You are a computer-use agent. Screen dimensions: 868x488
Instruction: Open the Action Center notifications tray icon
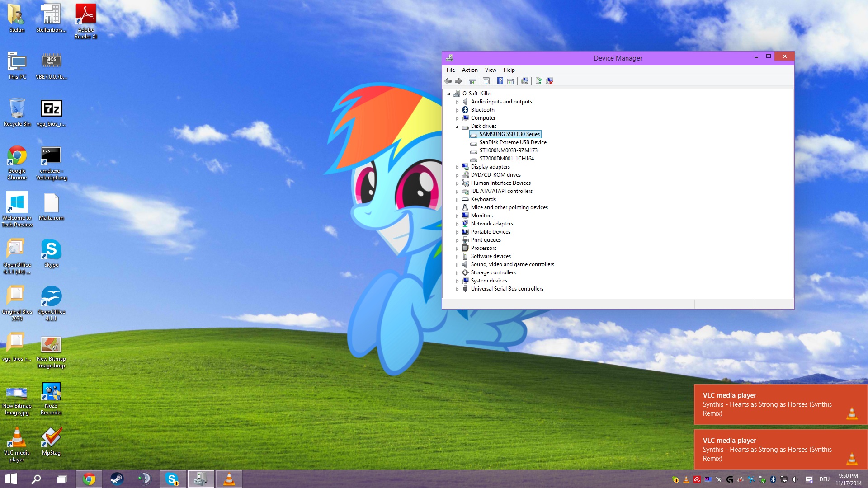pyautogui.click(x=809, y=479)
